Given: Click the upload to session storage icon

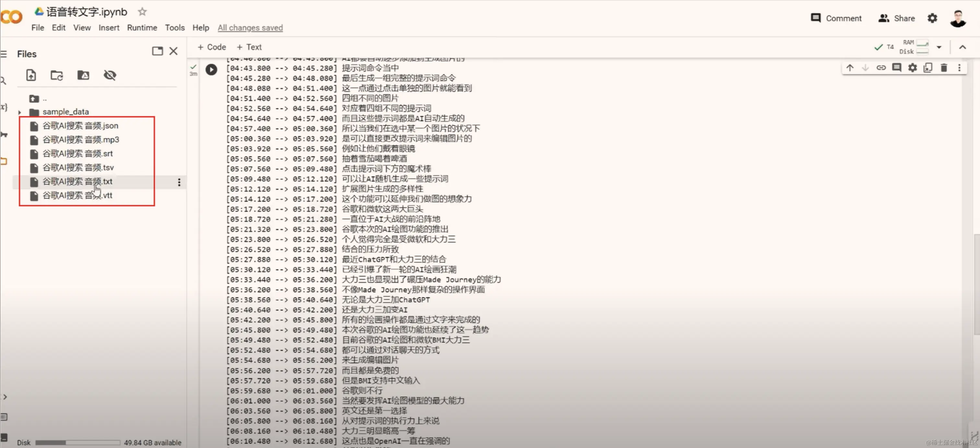Looking at the screenshot, I should [31, 75].
